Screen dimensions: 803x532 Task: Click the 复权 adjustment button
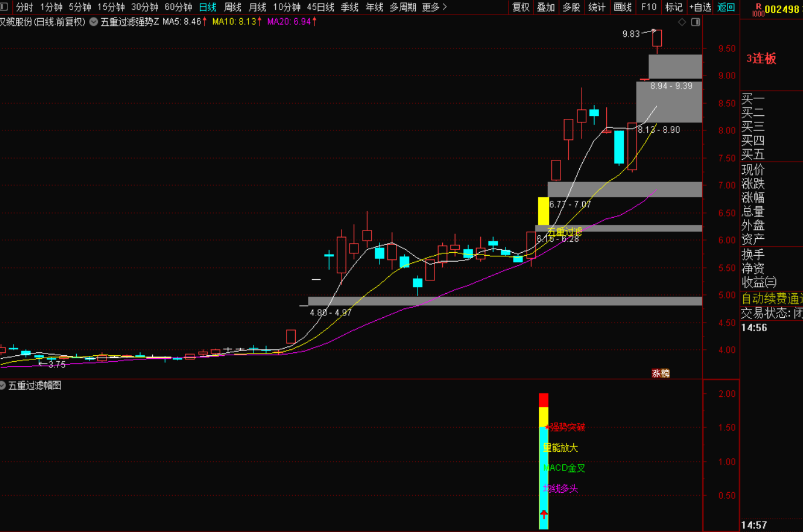click(x=521, y=7)
